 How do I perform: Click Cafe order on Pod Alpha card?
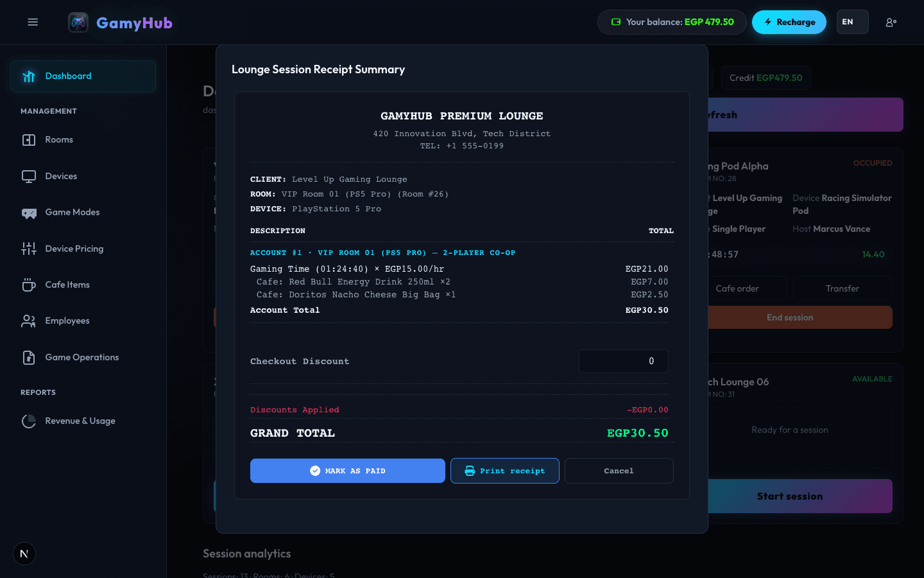tap(747, 288)
